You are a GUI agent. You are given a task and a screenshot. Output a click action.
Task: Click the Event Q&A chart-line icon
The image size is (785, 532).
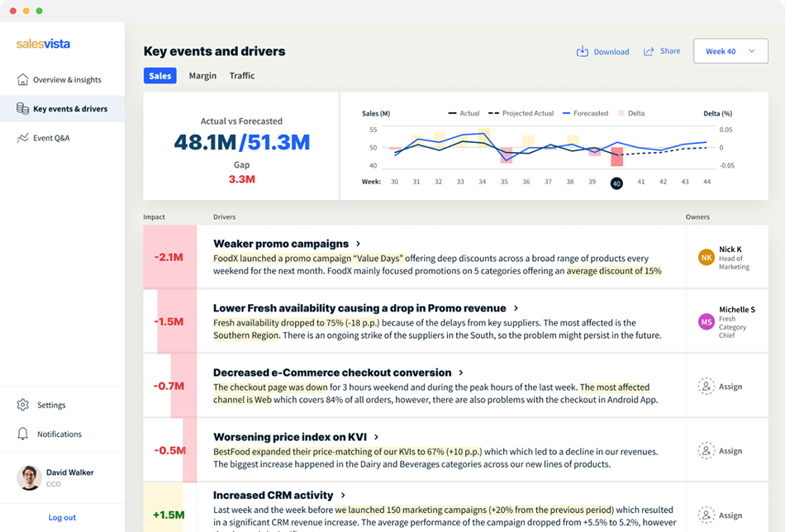point(22,138)
